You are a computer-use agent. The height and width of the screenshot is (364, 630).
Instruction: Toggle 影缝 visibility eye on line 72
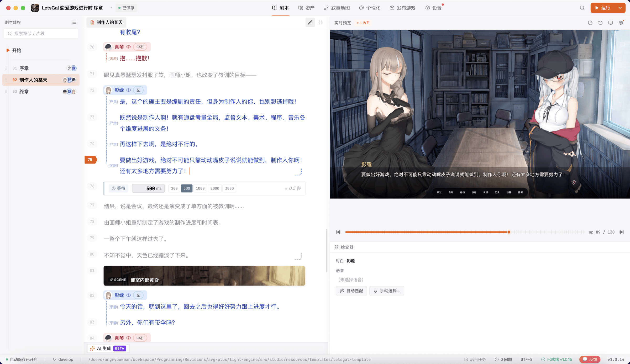coord(129,90)
